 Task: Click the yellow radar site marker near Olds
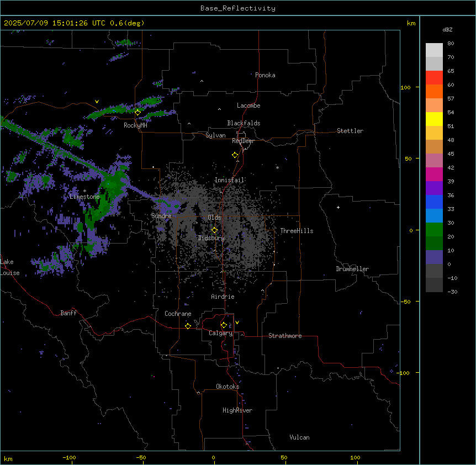click(x=214, y=230)
